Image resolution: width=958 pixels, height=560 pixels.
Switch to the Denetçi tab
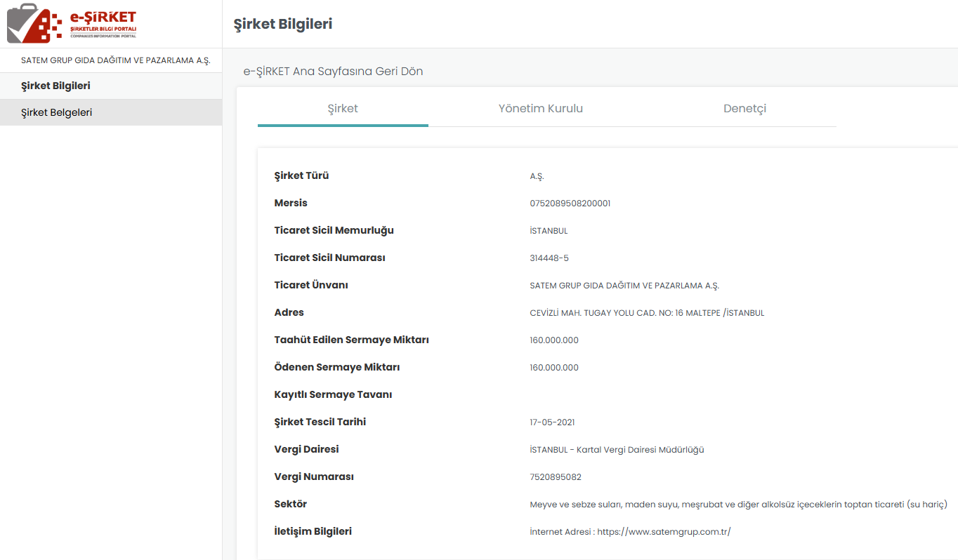(744, 109)
